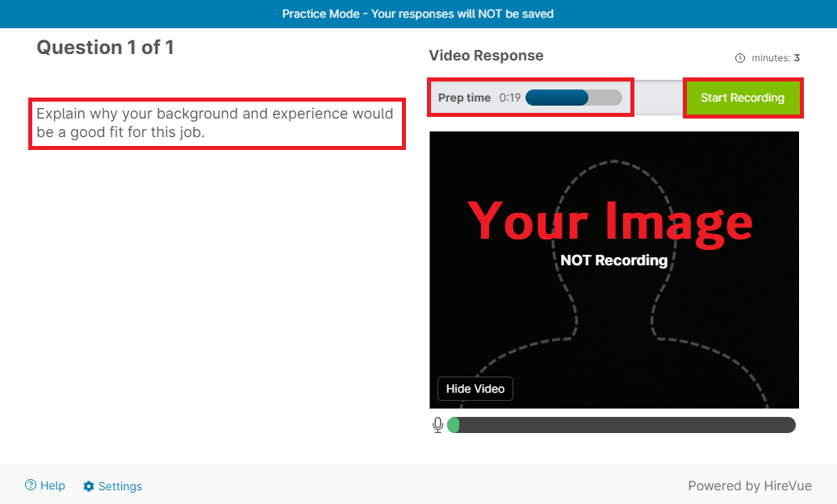Click the interview question text
The height and width of the screenshot is (504, 837).
(x=215, y=123)
